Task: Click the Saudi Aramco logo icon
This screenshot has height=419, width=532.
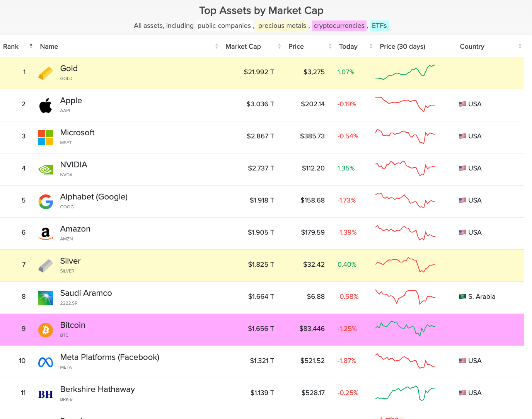Action: [x=46, y=298]
